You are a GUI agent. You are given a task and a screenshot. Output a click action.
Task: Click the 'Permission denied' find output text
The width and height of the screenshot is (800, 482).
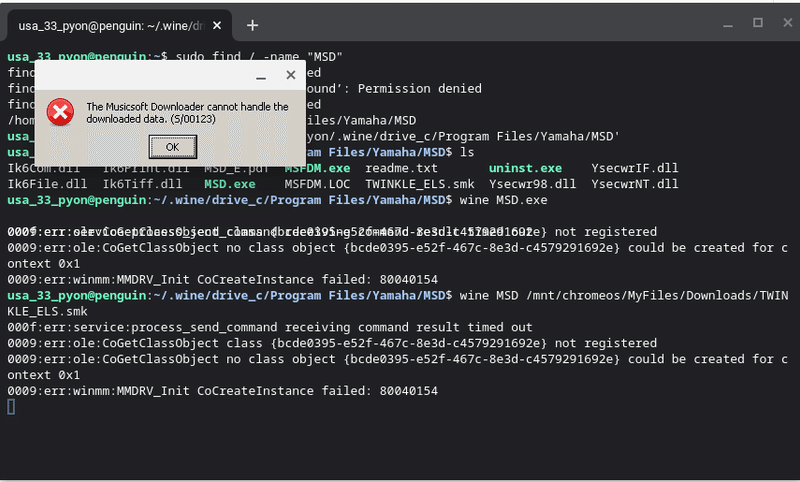pyautogui.click(x=419, y=89)
